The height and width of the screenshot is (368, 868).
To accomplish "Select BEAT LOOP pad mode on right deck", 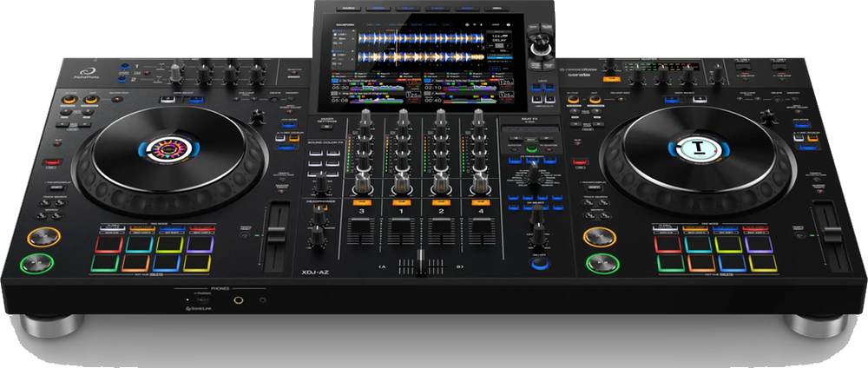I will coord(695,228).
